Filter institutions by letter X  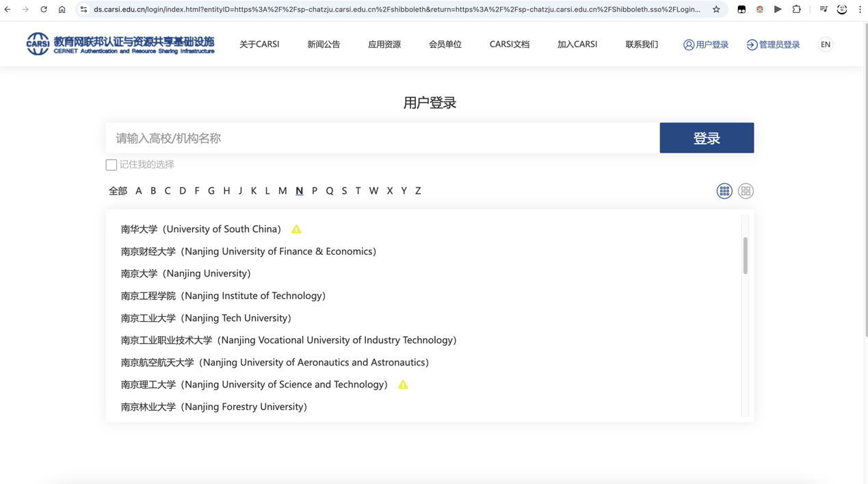pyautogui.click(x=390, y=191)
